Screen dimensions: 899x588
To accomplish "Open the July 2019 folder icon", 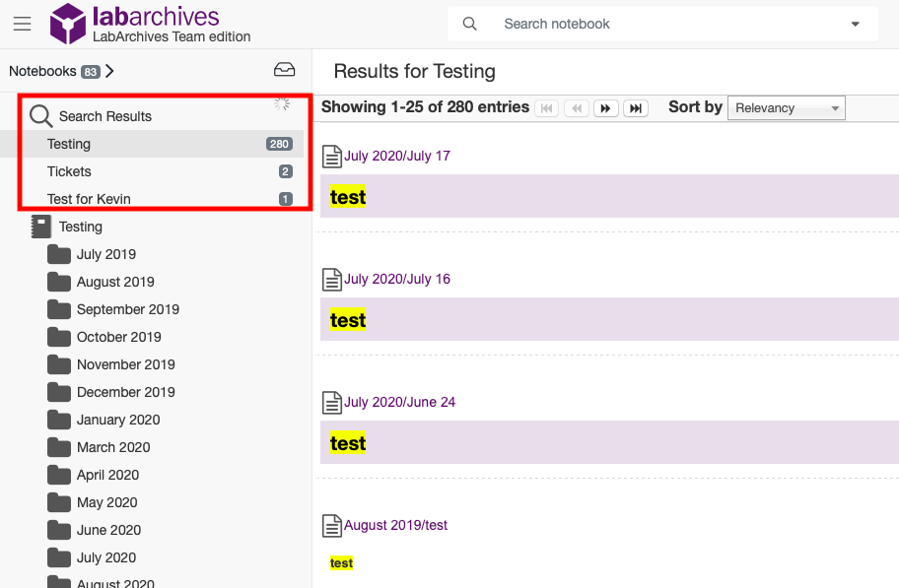I will 59,254.
